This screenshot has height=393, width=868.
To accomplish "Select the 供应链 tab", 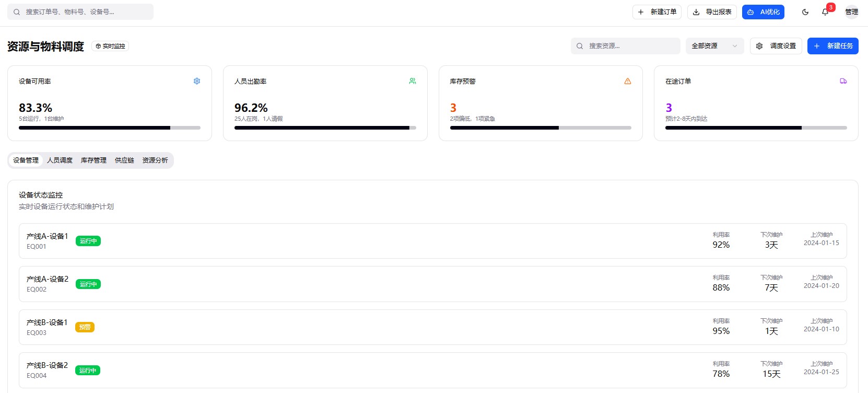I will [x=124, y=160].
